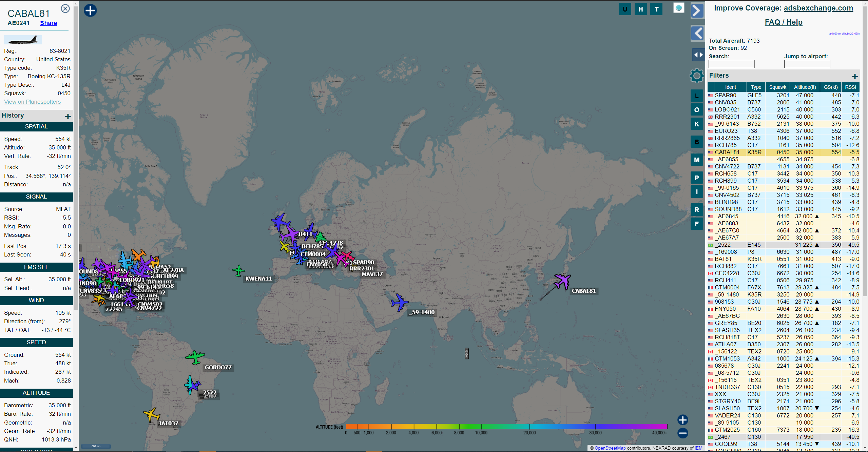Click the I map button
868x452 pixels.
coord(697,192)
